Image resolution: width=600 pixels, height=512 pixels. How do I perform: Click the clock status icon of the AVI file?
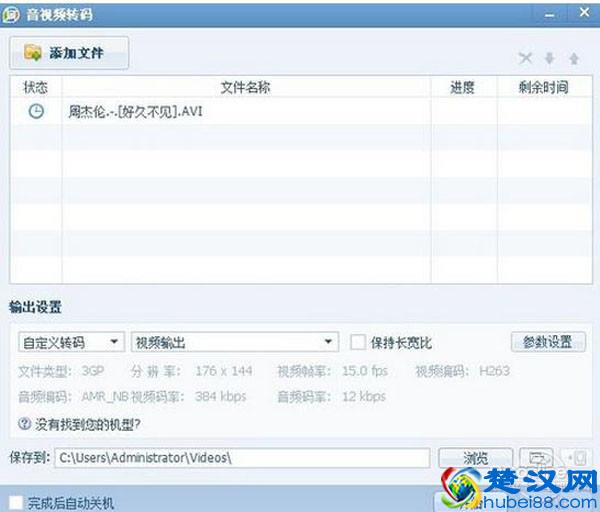click(36, 111)
